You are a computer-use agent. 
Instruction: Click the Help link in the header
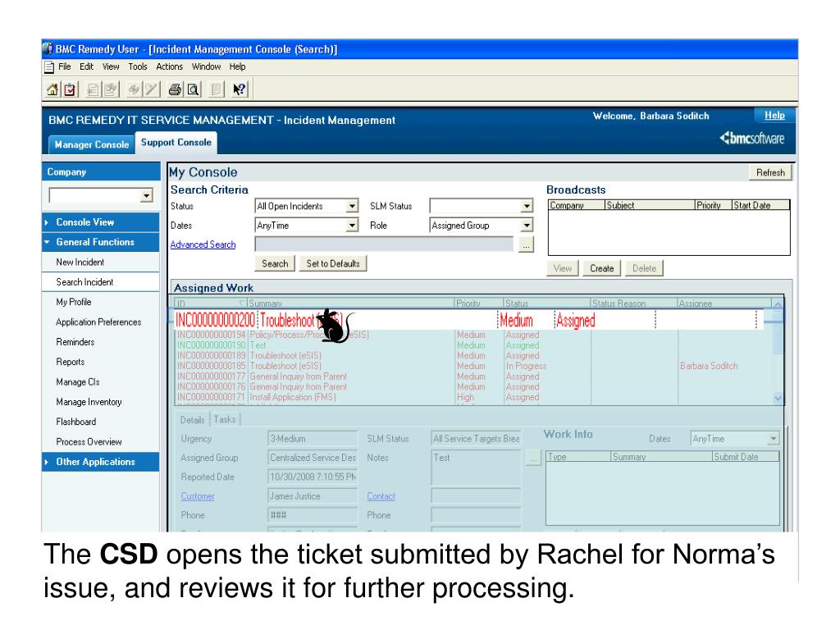774,115
